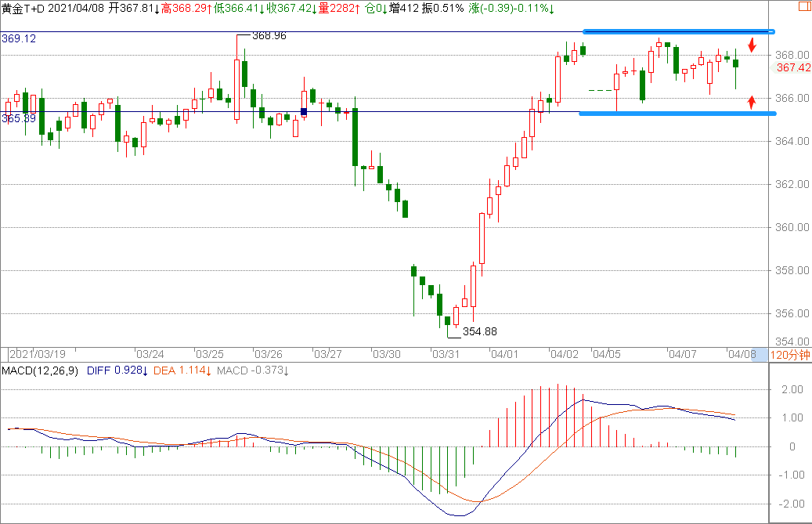Click the 369.12 resistance line label
812x524 pixels.
(x=19, y=39)
